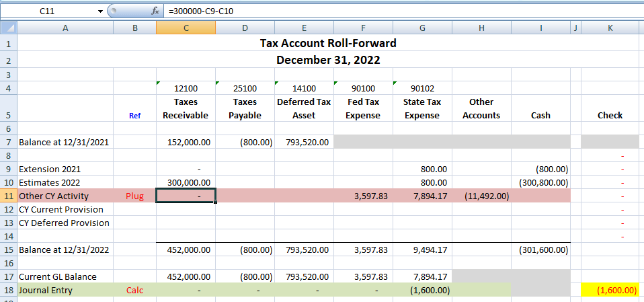
Task: Select row 18 header
Action: point(8,290)
